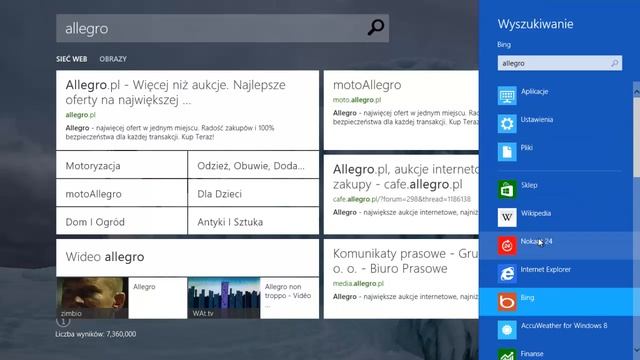Follow the green allegro.pl URL link
This screenshot has height=360, width=640.
point(80,115)
